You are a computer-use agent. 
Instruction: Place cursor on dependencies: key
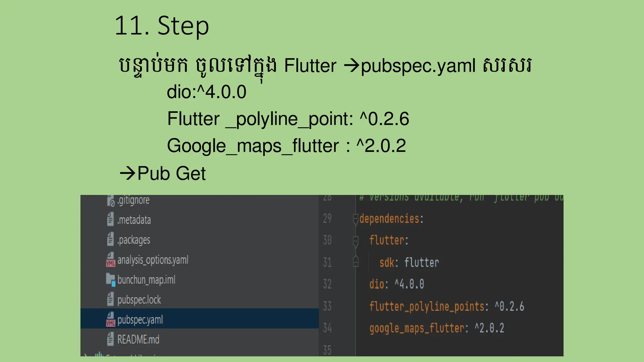click(391, 219)
